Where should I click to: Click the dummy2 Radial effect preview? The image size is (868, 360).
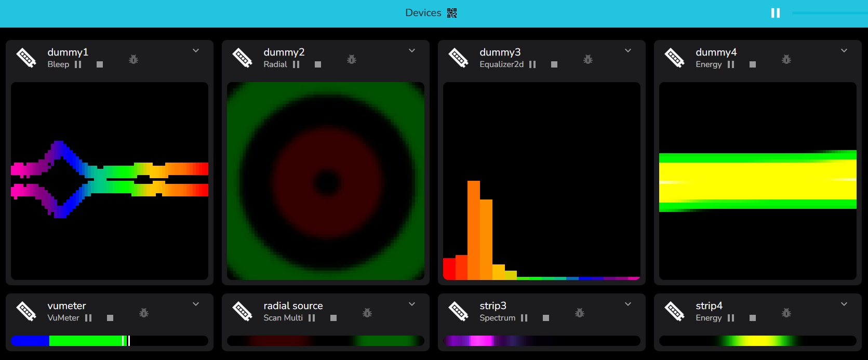pos(326,181)
